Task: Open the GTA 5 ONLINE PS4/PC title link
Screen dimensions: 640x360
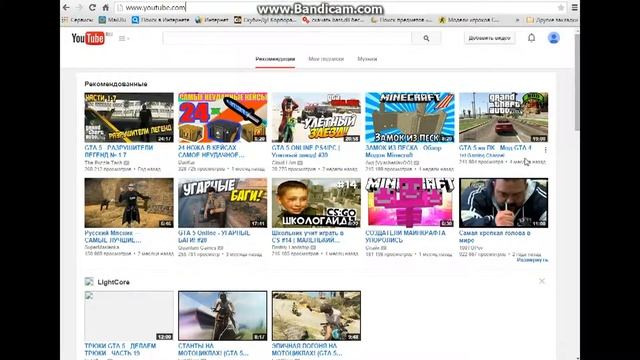Action: coord(306,151)
